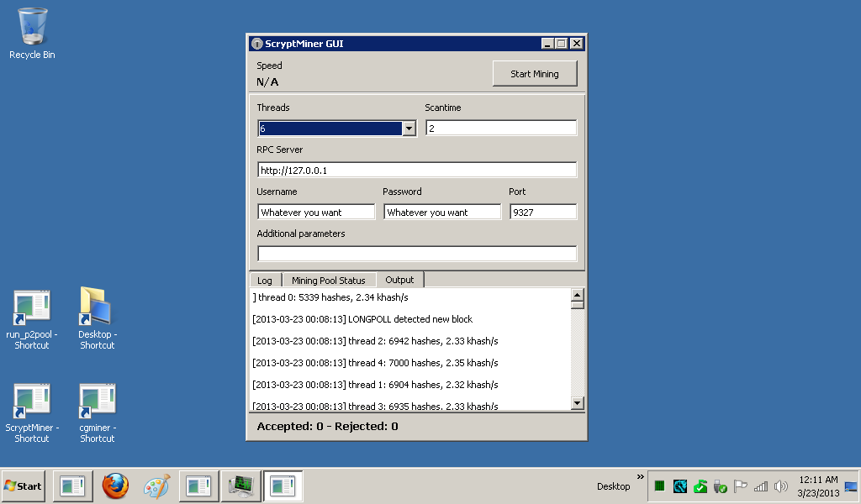Screen dimensions: 861x504
Task: Click the Desktop toolbar label in taskbar
Action: 613,486
